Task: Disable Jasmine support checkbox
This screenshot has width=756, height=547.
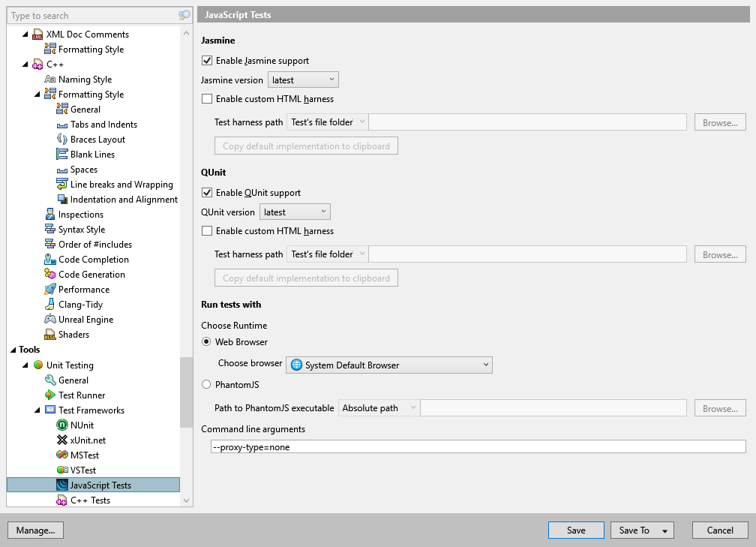Action: tap(208, 61)
